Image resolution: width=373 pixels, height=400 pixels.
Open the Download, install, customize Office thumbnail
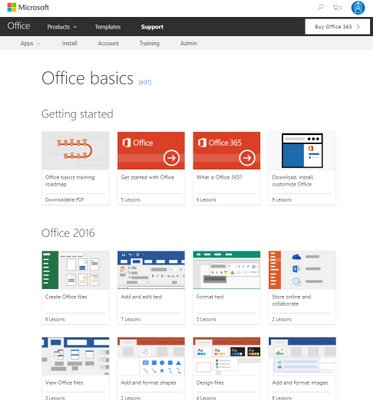pos(302,151)
